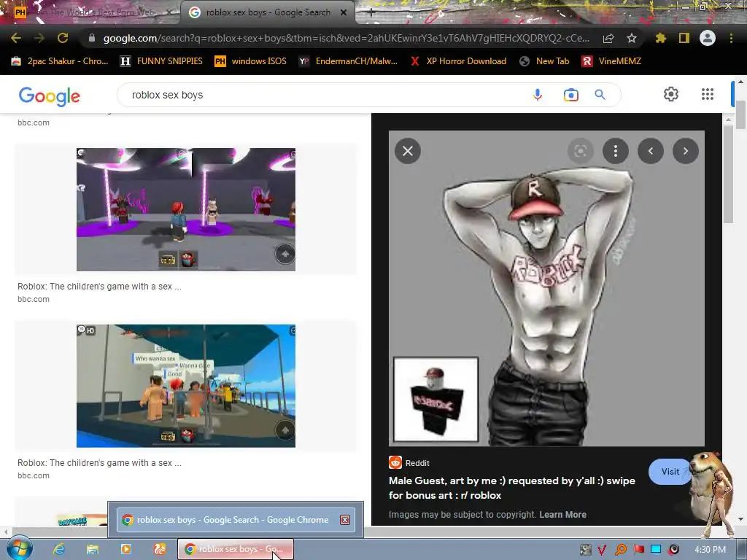Open the New Tab bookmark
This screenshot has height=560, width=747.
coord(544,61)
